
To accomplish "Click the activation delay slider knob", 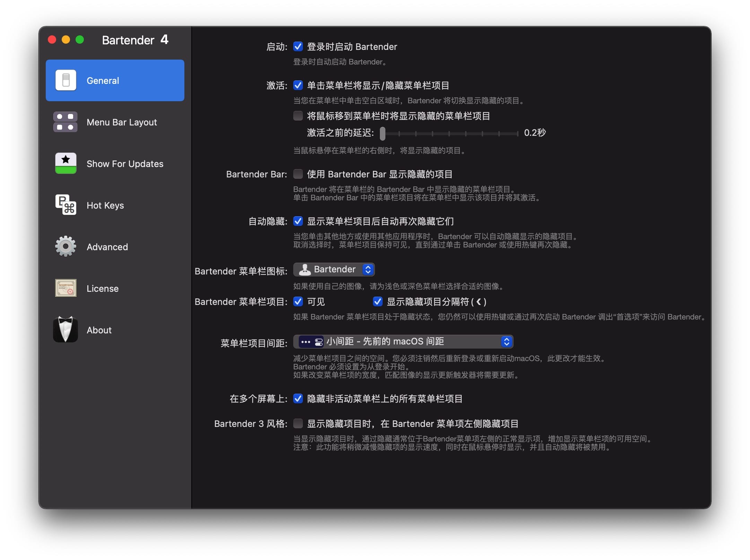I will click(x=383, y=133).
